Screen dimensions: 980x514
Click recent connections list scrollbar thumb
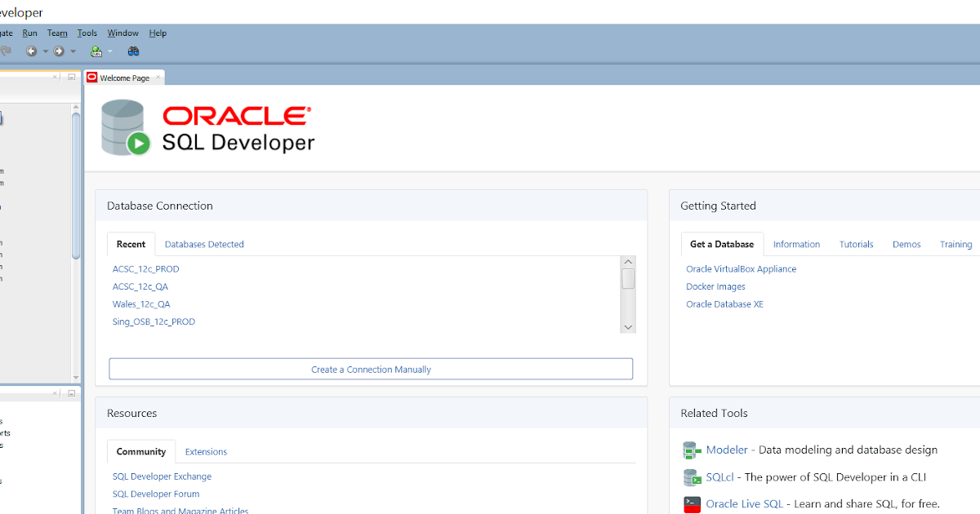[x=628, y=279]
